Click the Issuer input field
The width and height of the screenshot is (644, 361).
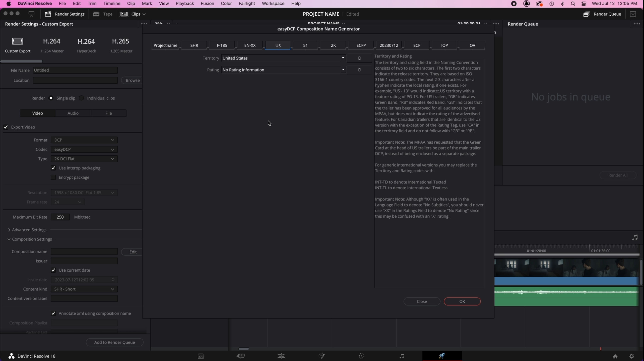[84, 261]
